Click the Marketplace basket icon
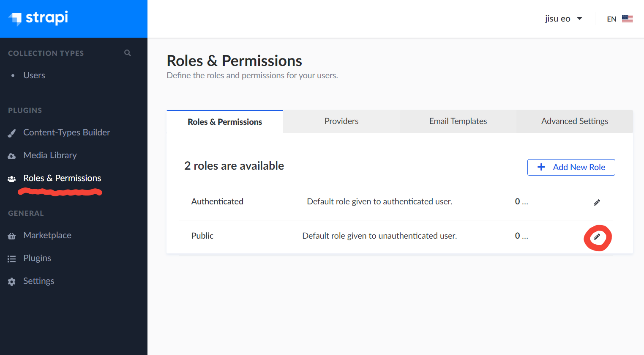The image size is (644, 355). [12, 236]
